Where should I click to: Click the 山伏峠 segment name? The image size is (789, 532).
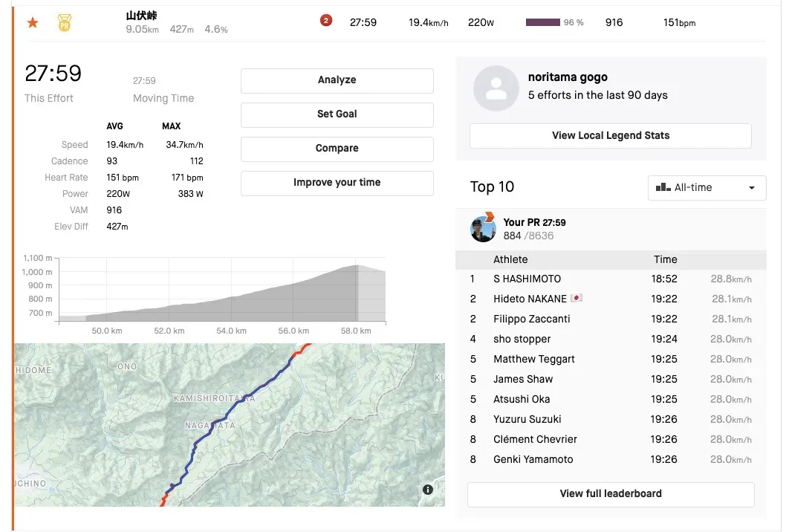[141, 16]
